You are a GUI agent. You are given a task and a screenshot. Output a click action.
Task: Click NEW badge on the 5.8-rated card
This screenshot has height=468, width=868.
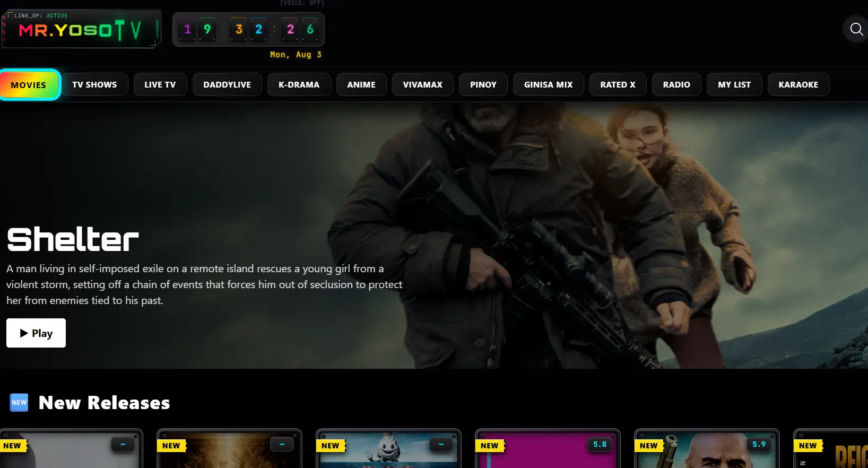(x=490, y=446)
